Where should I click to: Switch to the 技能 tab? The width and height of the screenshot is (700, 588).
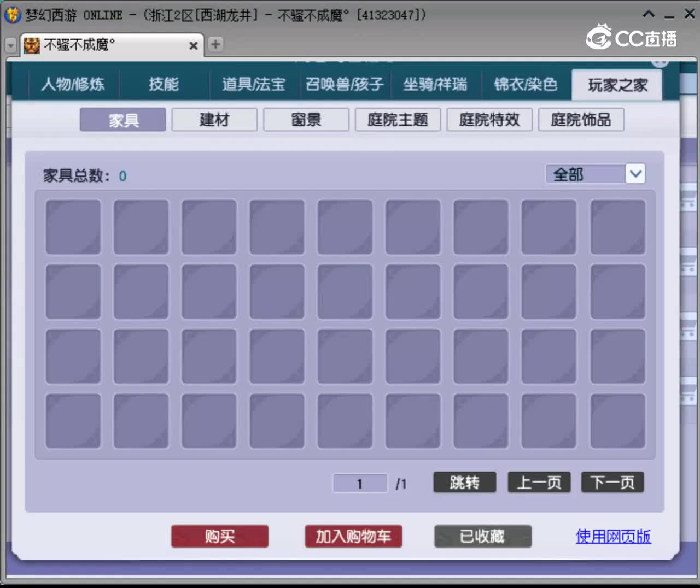[x=164, y=84]
